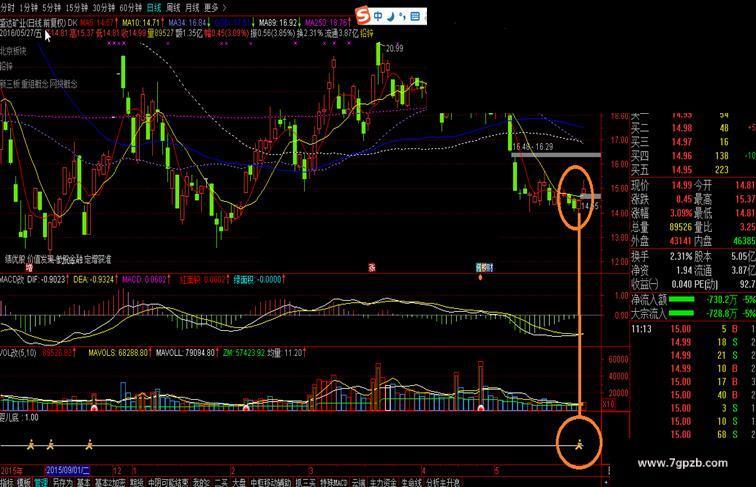Select the 30分钟 period tab
Screen dimensions: 756x487
click(104, 8)
